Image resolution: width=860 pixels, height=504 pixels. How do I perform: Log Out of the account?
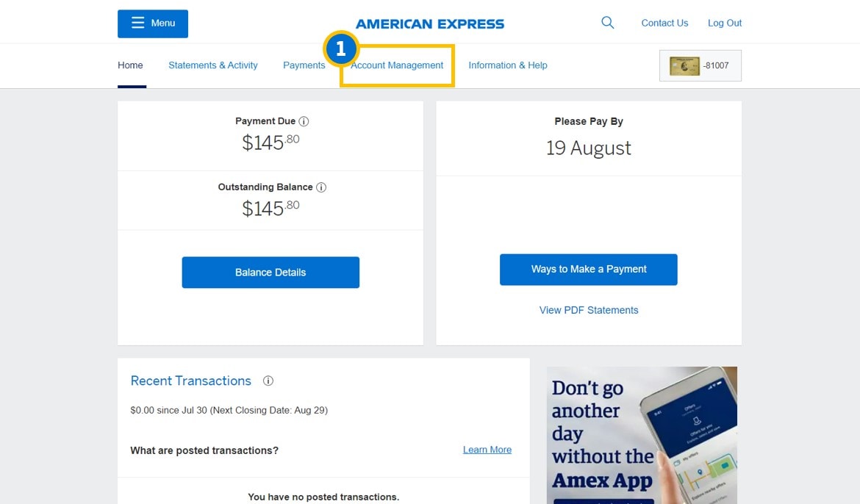pyautogui.click(x=724, y=23)
